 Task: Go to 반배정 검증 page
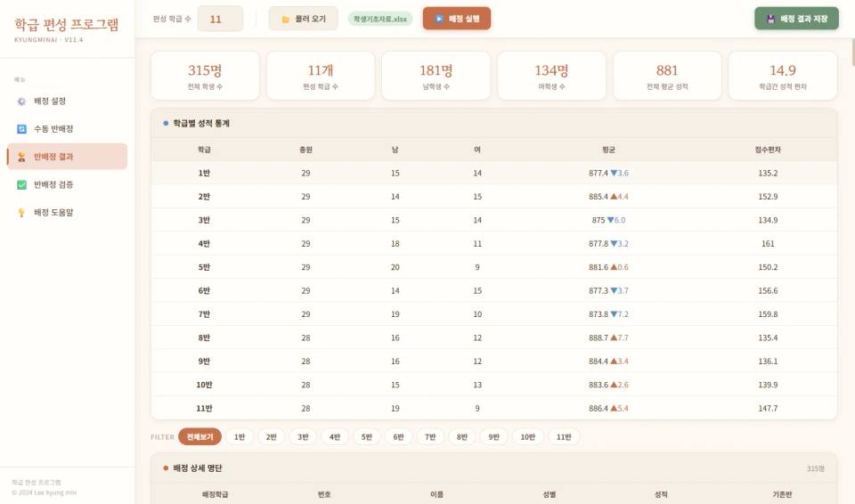click(x=67, y=184)
